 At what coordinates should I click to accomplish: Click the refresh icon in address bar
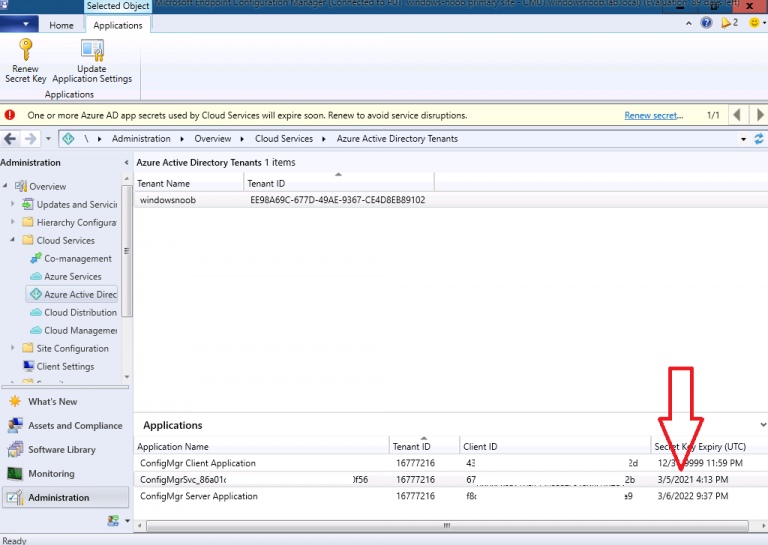[759, 139]
